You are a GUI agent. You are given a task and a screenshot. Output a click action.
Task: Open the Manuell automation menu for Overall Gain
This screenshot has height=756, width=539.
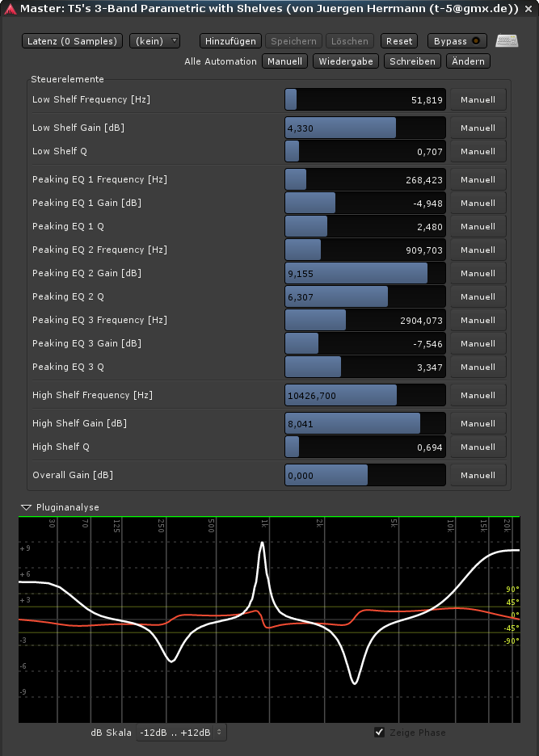tap(478, 476)
